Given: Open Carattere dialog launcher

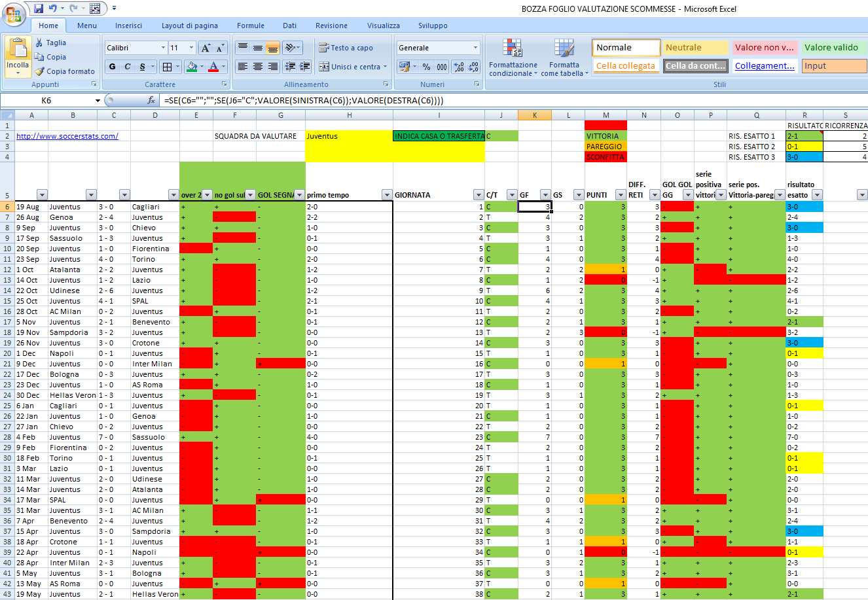Looking at the screenshot, I should [225, 84].
